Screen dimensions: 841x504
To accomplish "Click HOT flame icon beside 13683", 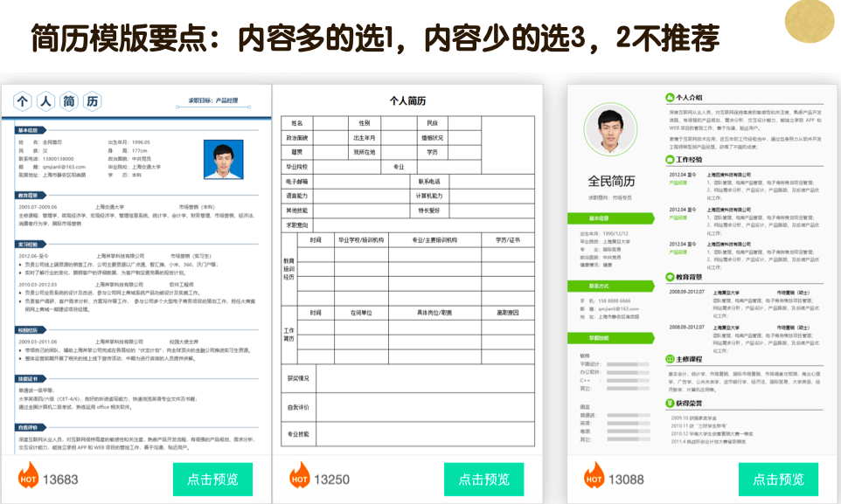I will [28, 475].
